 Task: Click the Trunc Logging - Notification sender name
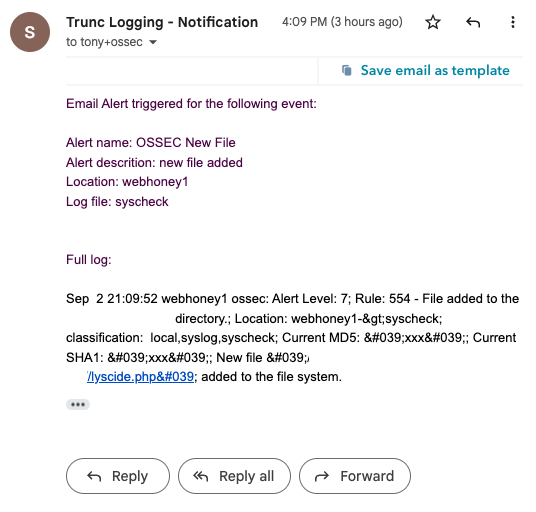pos(162,22)
